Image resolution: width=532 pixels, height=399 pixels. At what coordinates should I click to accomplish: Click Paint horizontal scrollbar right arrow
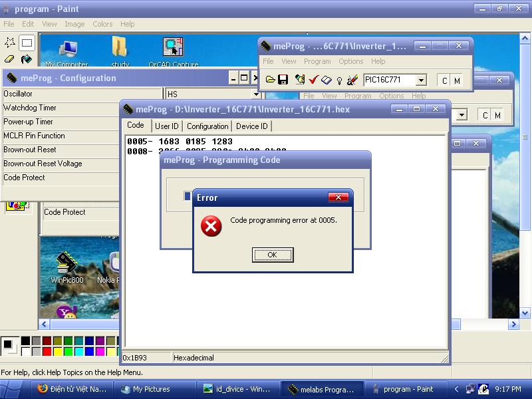(x=513, y=325)
